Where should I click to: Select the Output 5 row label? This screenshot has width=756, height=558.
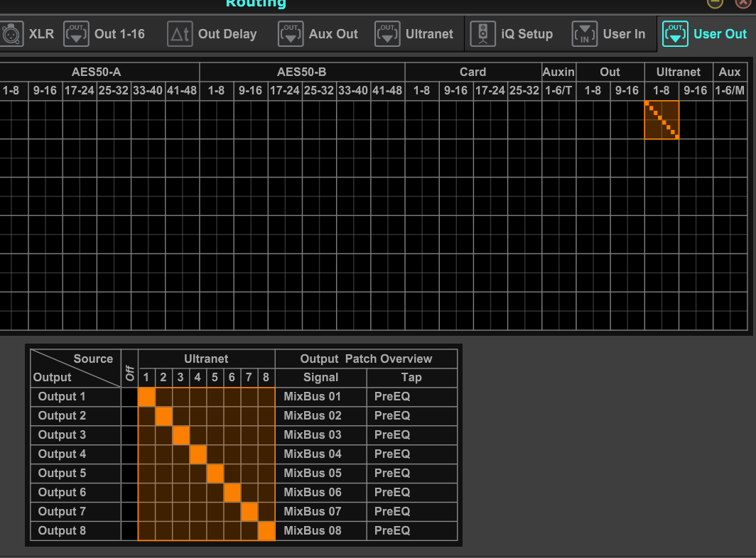tap(76, 474)
